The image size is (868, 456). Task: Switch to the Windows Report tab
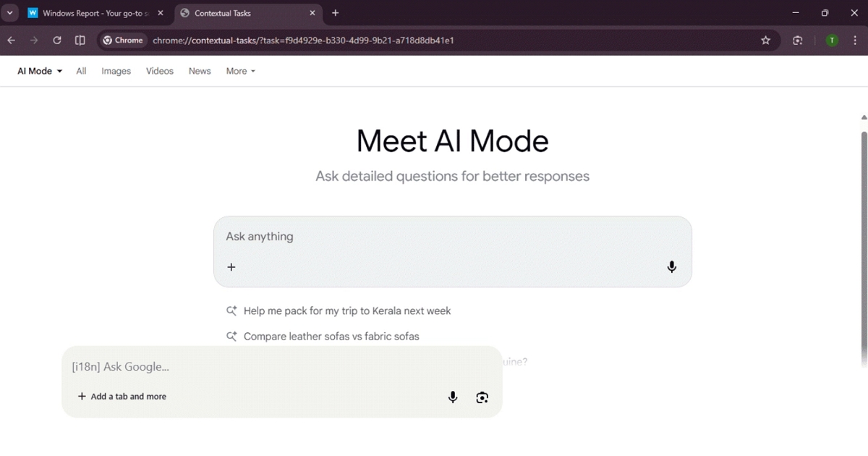pyautogui.click(x=92, y=13)
